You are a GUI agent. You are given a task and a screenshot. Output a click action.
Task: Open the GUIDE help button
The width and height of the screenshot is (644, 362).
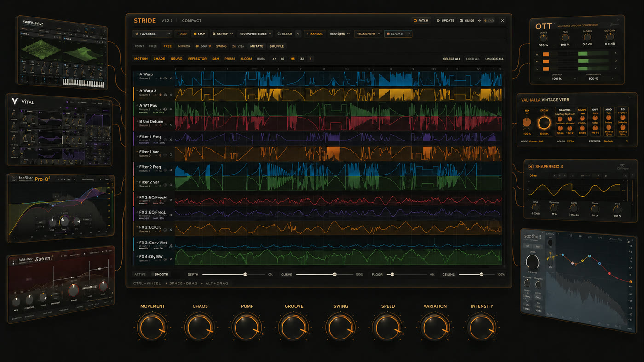tap(467, 21)
